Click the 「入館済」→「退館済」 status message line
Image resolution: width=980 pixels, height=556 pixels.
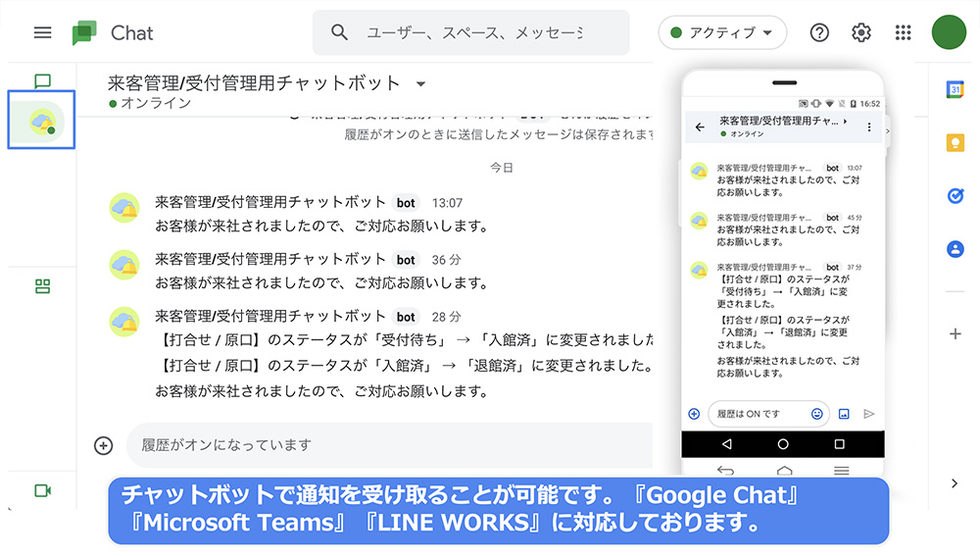point(405,365)
